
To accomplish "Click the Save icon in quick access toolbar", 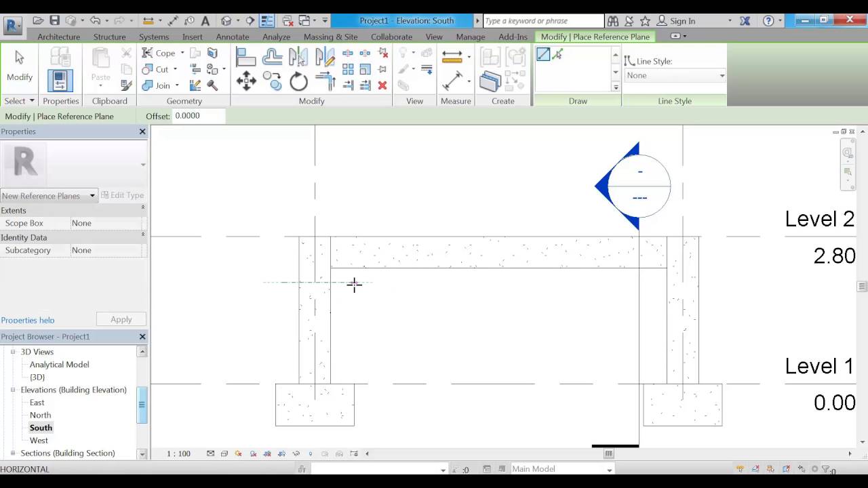I will pyautogui.click(x=55, y=21).
